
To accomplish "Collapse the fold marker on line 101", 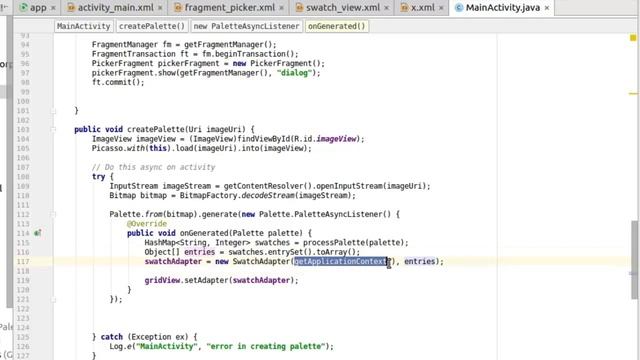I will coord(53,111).
